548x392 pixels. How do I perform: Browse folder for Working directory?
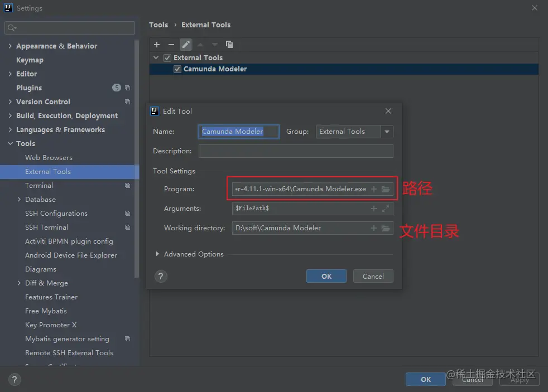pyautogui.click(x=386, y=228)
